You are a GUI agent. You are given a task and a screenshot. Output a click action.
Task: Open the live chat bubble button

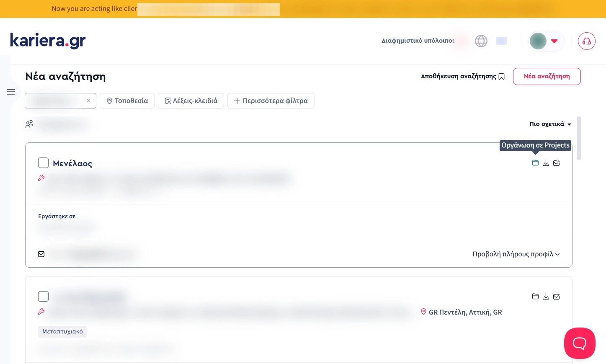tap(580, 343)
